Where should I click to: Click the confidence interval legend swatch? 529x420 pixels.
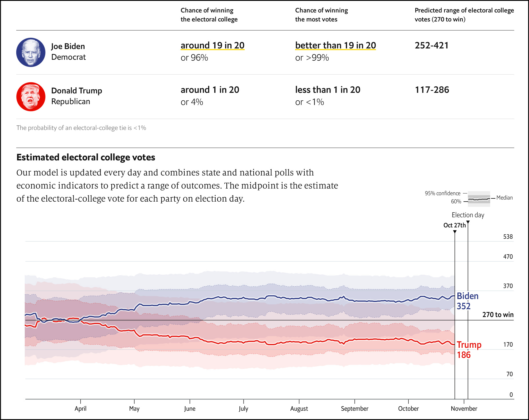(479, 199)
